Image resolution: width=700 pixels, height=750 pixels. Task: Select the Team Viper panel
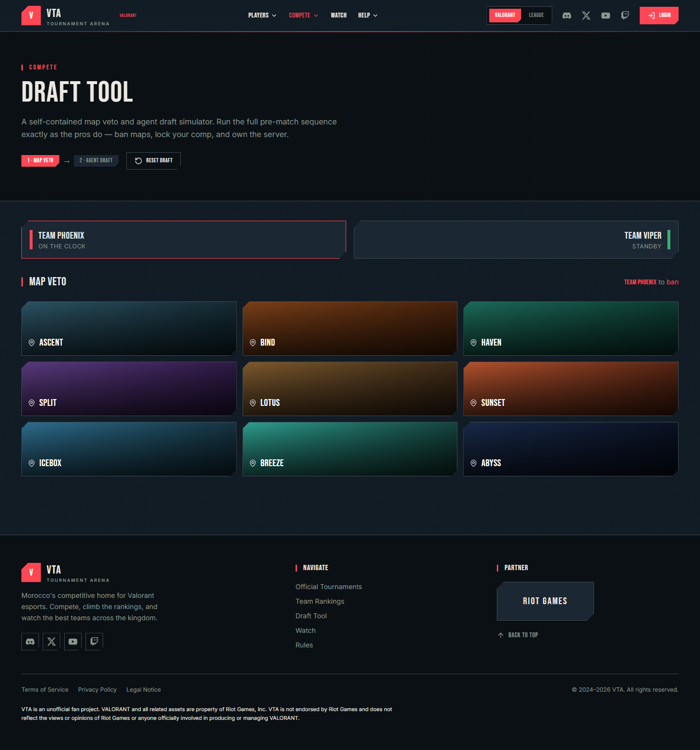516,240
